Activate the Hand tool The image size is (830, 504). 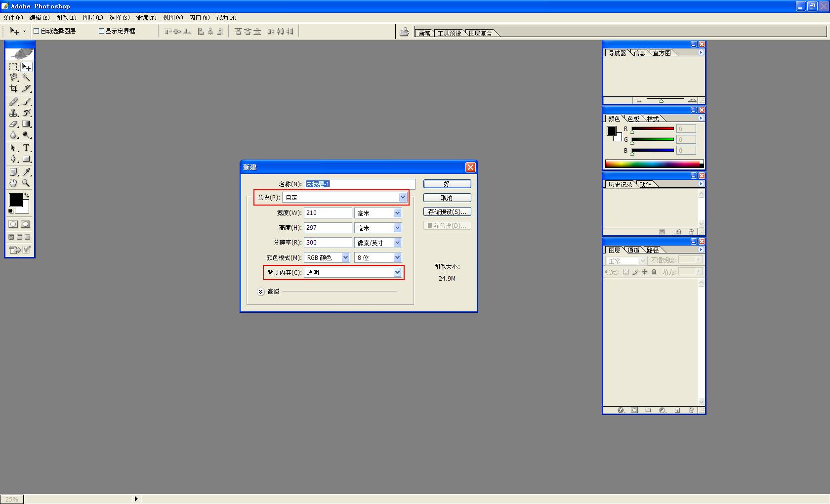click(13, 183)
